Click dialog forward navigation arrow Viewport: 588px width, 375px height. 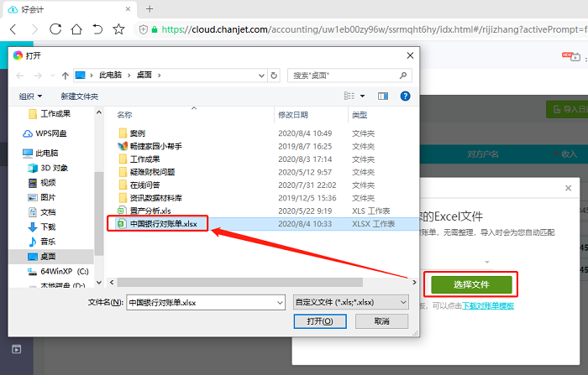[x=38, y=76]
